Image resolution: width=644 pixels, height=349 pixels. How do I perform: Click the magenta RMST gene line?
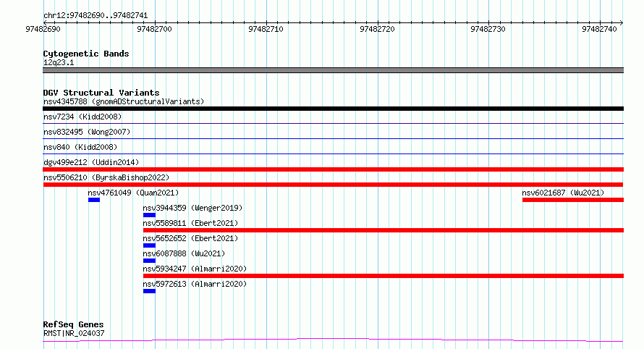click(x=333, y=340)
